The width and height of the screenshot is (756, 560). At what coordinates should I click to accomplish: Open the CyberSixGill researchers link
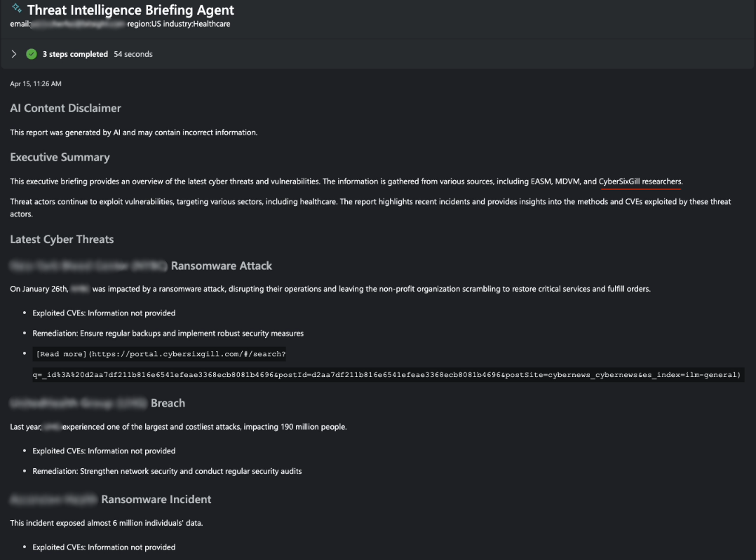click(639, 181)
